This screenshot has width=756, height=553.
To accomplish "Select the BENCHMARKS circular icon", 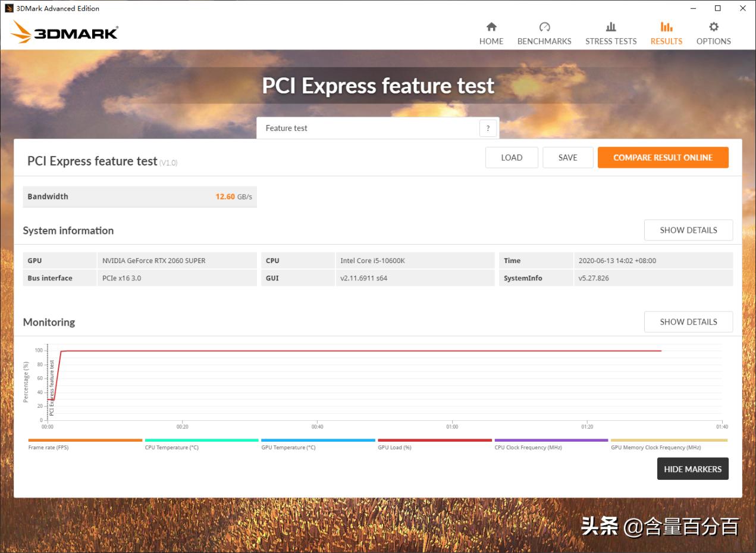I will (544, 27).
